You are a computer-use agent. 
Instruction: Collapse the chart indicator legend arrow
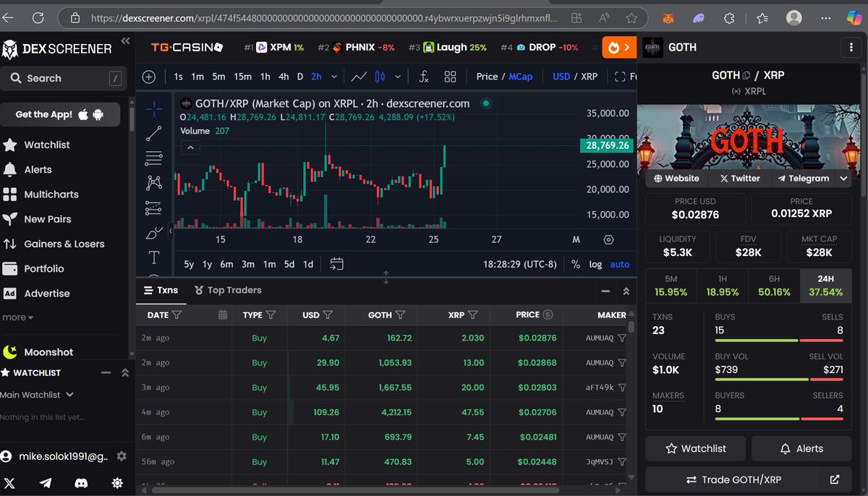tap(190, 148)
